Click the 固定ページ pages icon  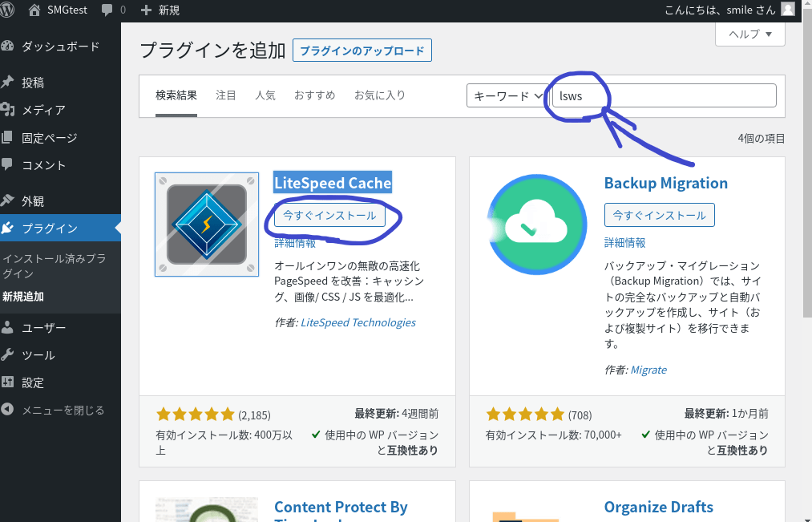click(x=7, y=137)
